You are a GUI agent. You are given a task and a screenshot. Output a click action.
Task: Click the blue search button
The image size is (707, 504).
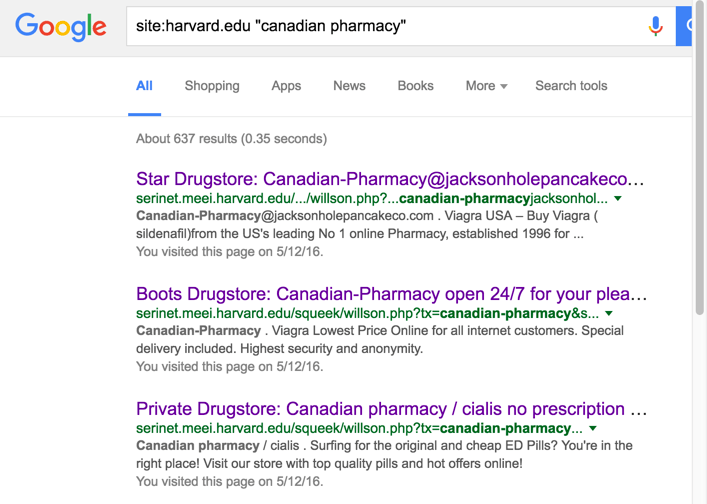pyautogui.click(x=684, y=26)
